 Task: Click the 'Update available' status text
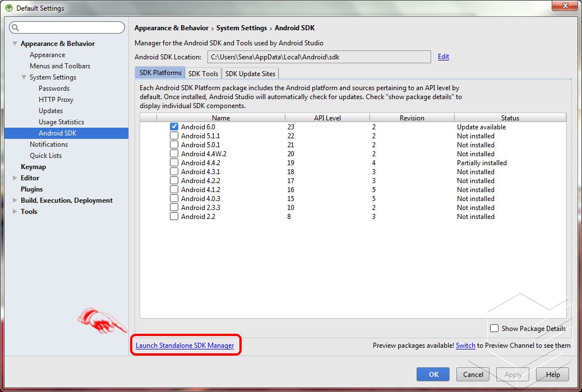coord(482,127)
